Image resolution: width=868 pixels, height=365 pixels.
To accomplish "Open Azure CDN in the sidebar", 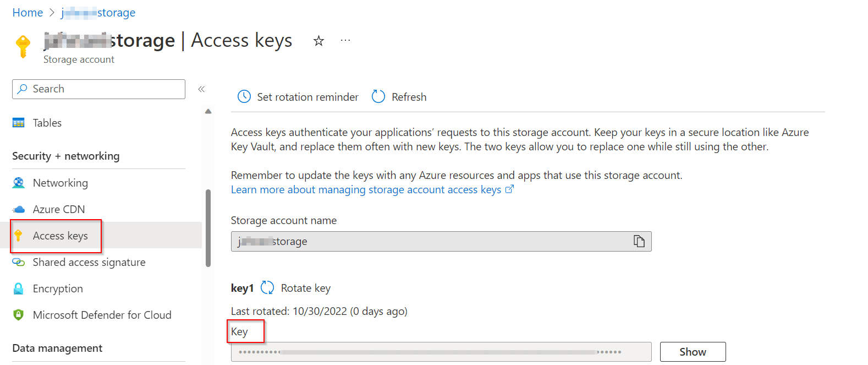I will coord(59,209).
